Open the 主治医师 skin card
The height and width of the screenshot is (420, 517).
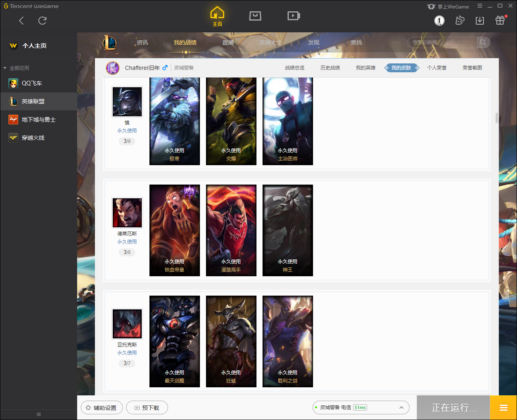(x=288, y=121)
